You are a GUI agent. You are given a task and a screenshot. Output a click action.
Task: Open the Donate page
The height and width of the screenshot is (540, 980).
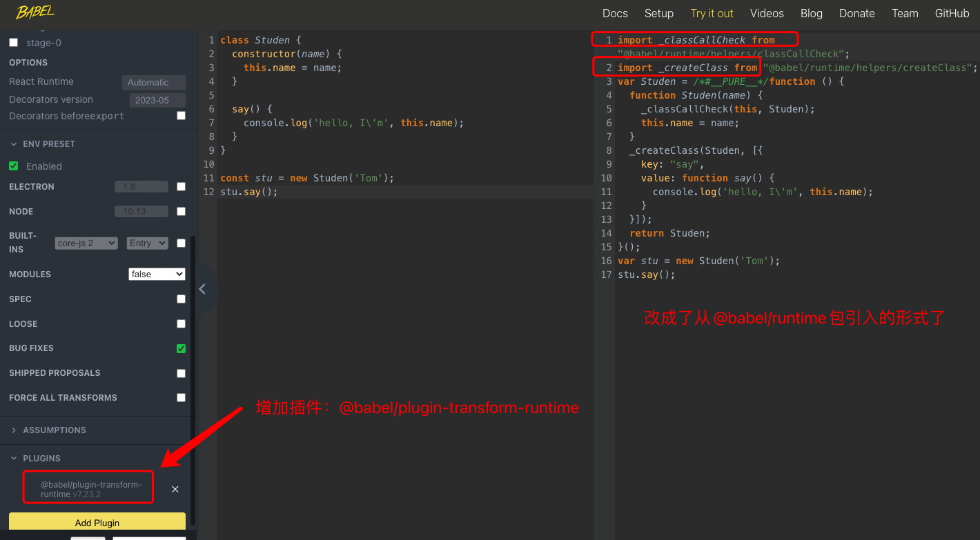(857, 13)
